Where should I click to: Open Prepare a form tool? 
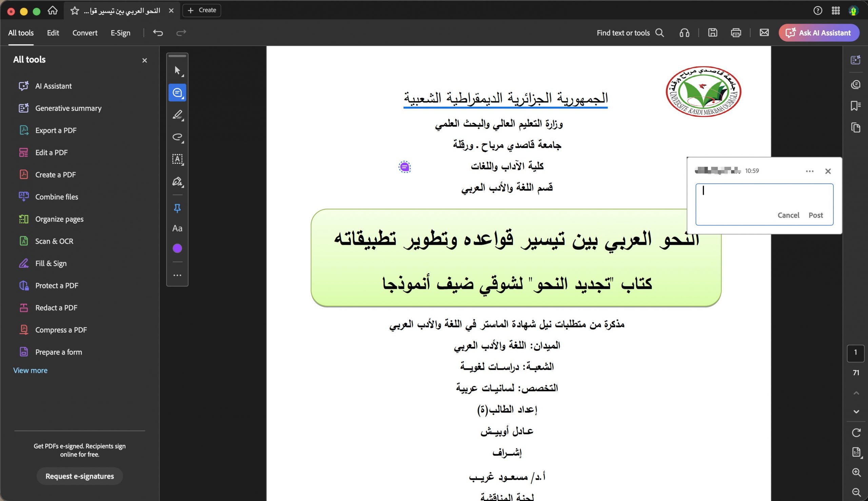pos(50,352)
